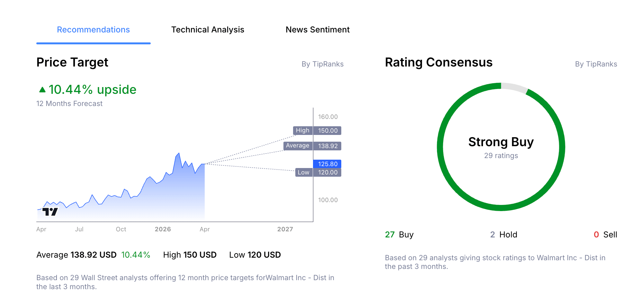This screenshot has width=644, height=302.
Task: Open the News Sentiment tab
Action: (318, 30)
